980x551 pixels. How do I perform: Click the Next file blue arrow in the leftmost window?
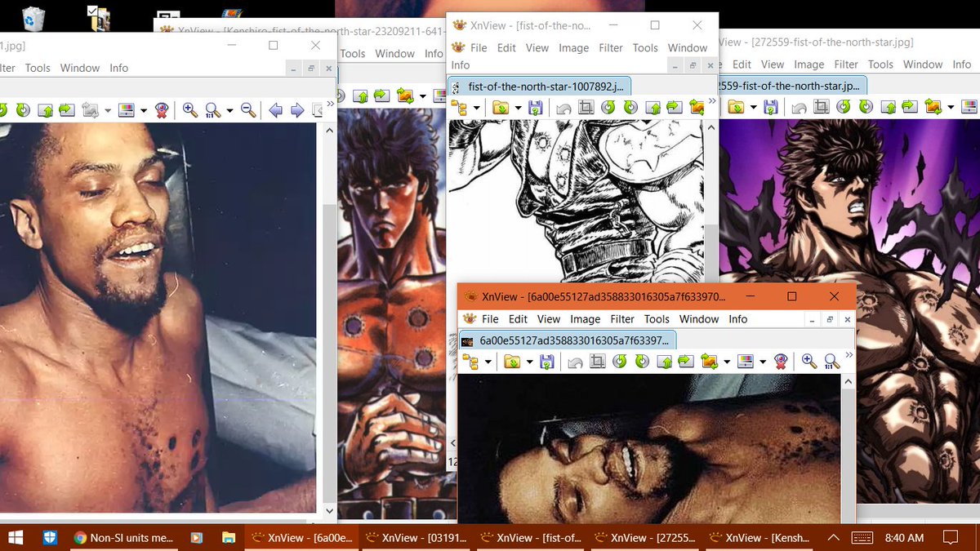298,110
